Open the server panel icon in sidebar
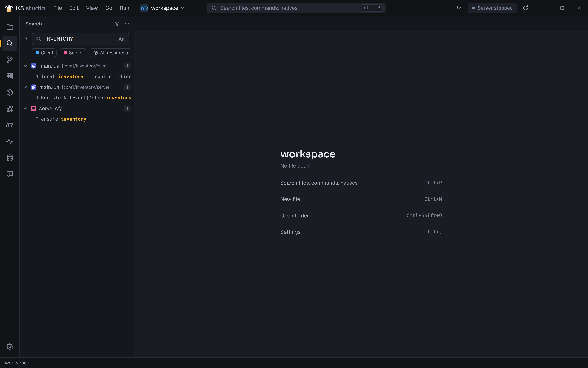The width and height of the screenshot is (588, 368). (10, 76)
